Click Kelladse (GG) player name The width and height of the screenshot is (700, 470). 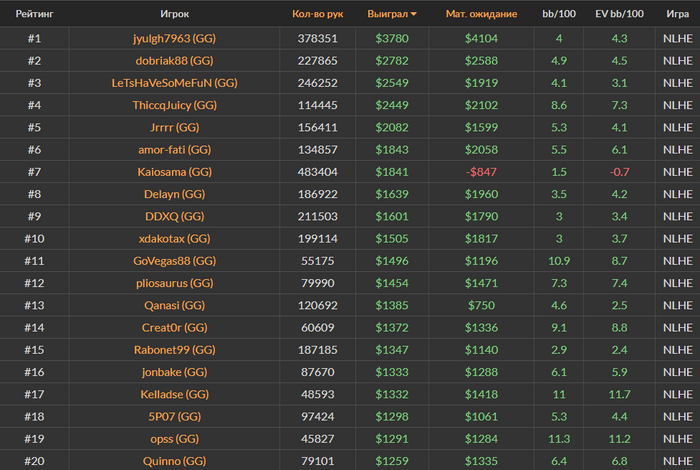pyautogui.click(x=175, y=394)
